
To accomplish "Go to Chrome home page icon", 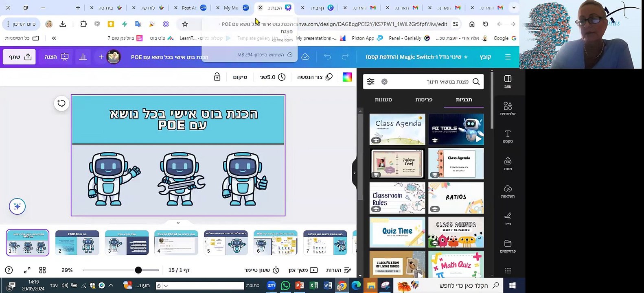I will (472, 24).
